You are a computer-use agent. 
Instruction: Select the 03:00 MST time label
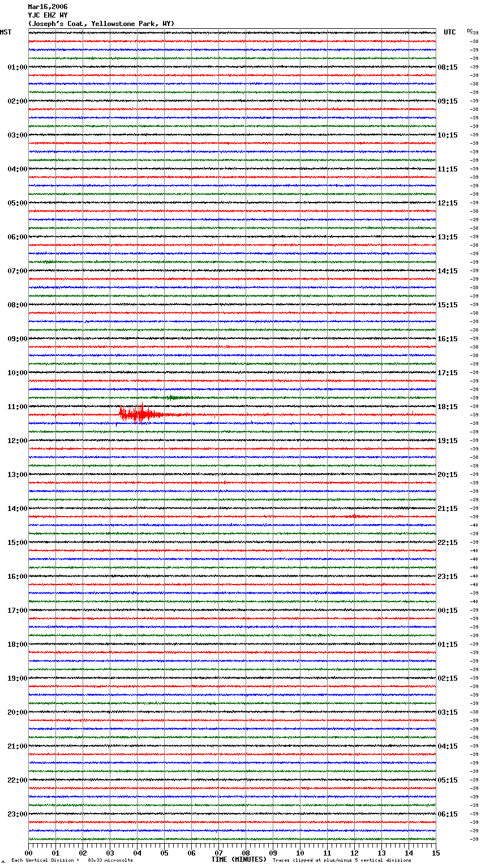[x=18, y=135]
